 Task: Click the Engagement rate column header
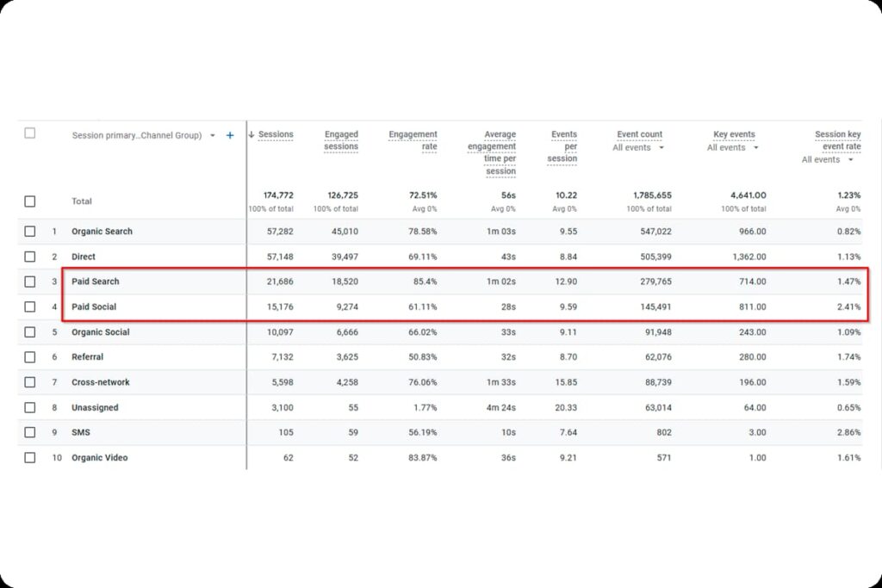[413, 140]
